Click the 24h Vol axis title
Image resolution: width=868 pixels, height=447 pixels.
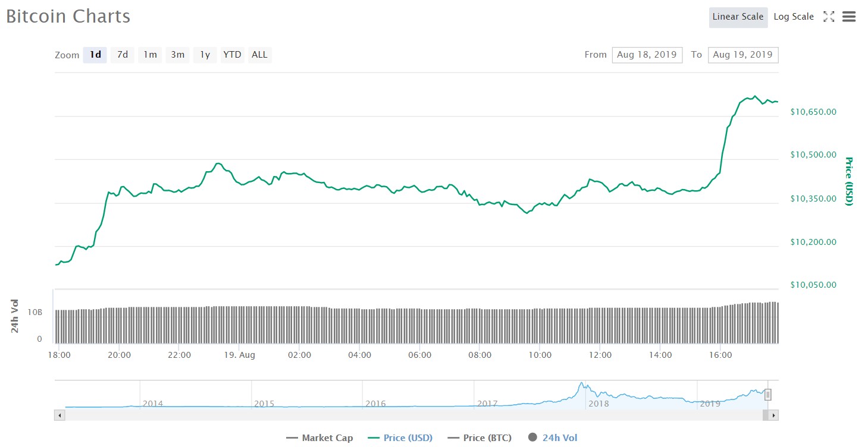pos(15,316)
